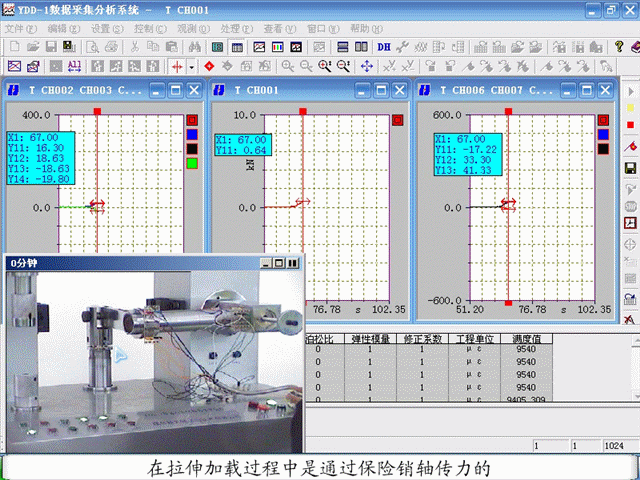This screenshot has height=480, width=640.
Task: Click the 弹性模量 column header
Action: [x=372, y=340]
